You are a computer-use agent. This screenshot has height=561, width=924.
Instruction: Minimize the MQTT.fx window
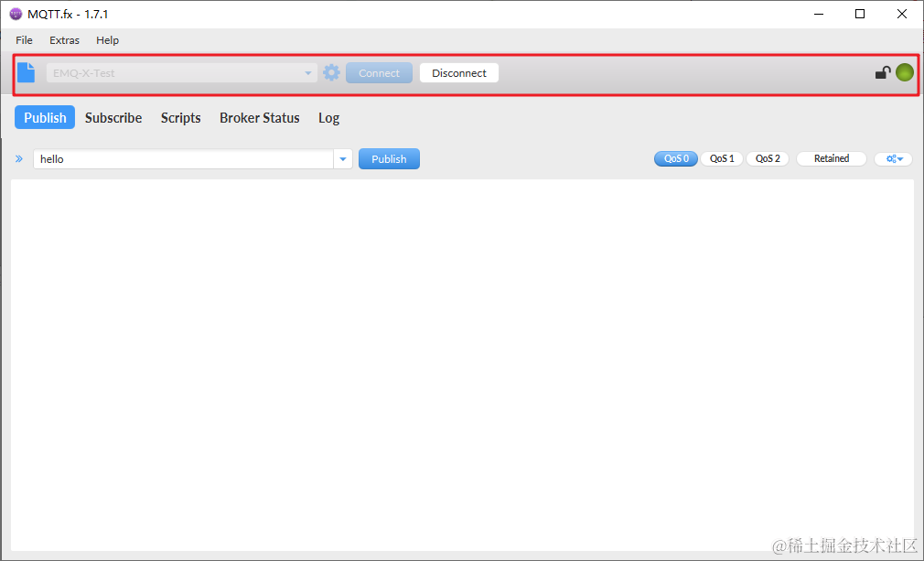click(x=818, y=14)
